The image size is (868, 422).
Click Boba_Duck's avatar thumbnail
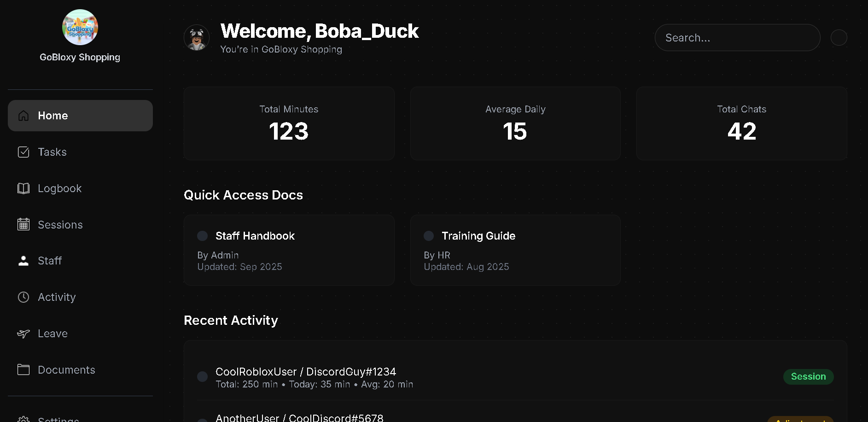[x=197, y=38]
